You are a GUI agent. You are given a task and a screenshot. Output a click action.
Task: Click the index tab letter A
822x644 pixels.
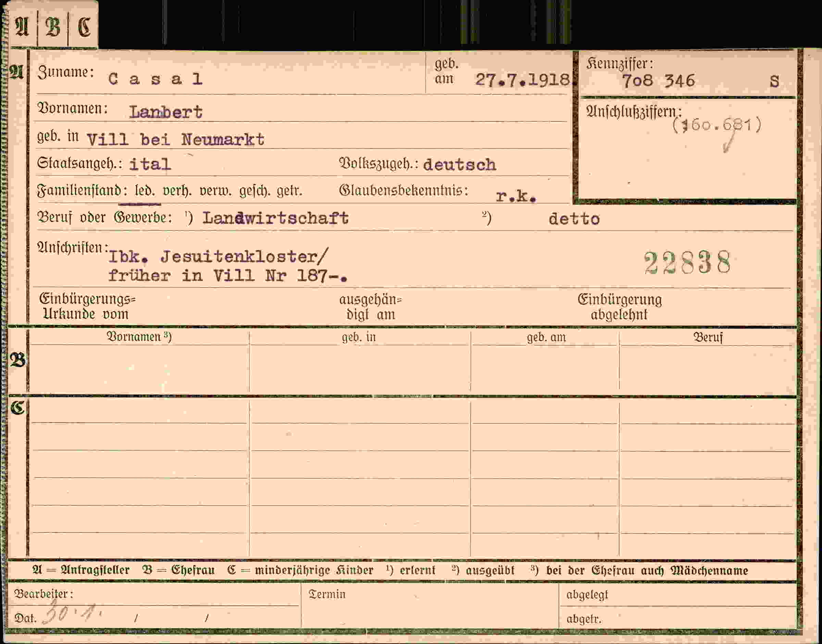[22, 27]
